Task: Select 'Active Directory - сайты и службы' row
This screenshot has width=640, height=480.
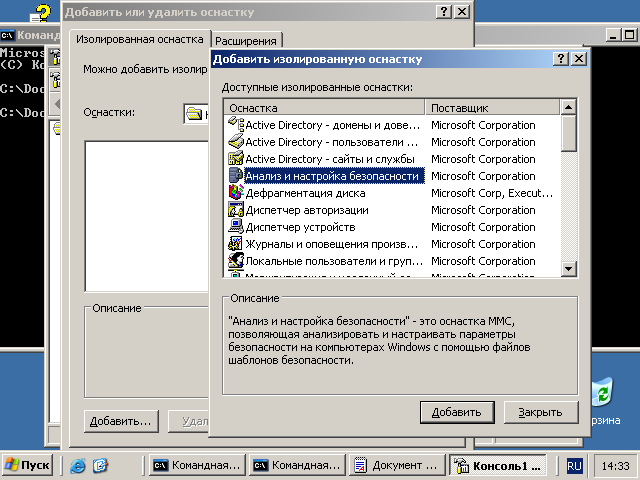Action: point(392,159)
